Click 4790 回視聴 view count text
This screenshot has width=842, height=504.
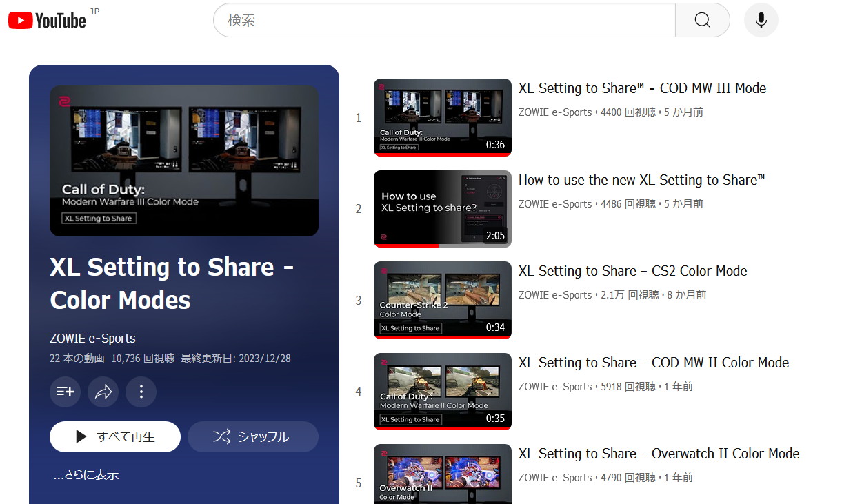coord(628,478)
